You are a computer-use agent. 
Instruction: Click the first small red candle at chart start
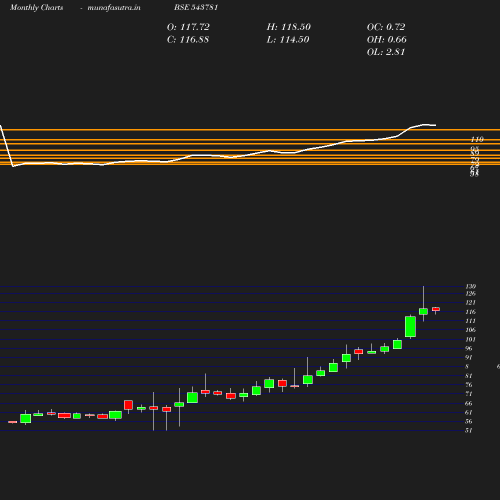[12, 422]
